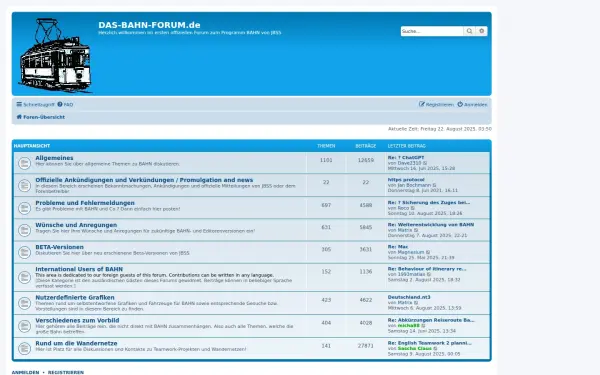Click Allgemeines Themen count 1101
The height and width of the screenshot is (375, 600).
click(326, 160)
